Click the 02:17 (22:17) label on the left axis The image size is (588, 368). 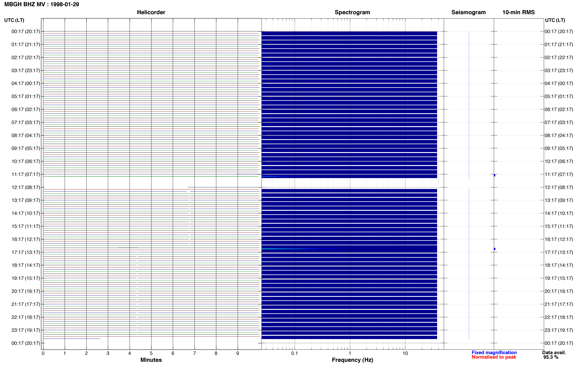26,57
